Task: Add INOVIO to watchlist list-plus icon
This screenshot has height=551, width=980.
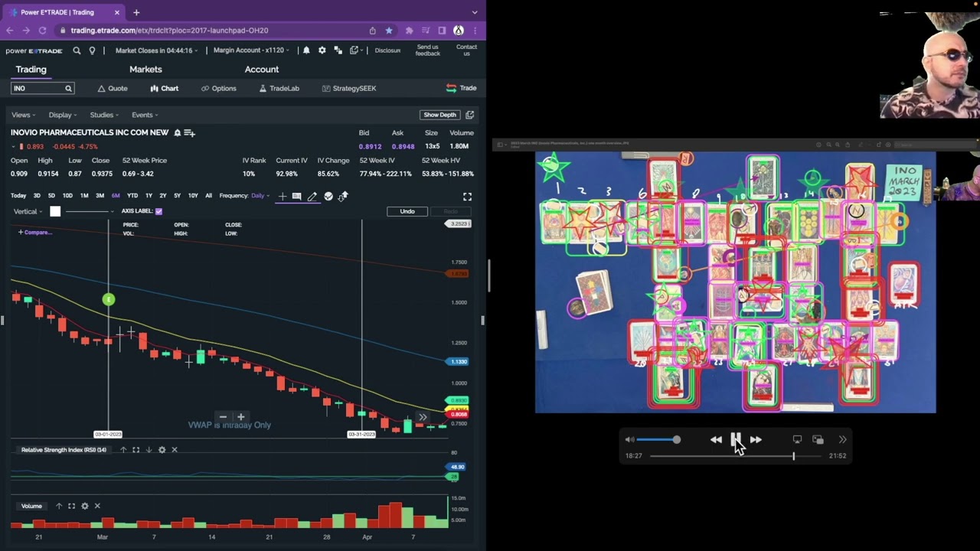Action: 189,132
